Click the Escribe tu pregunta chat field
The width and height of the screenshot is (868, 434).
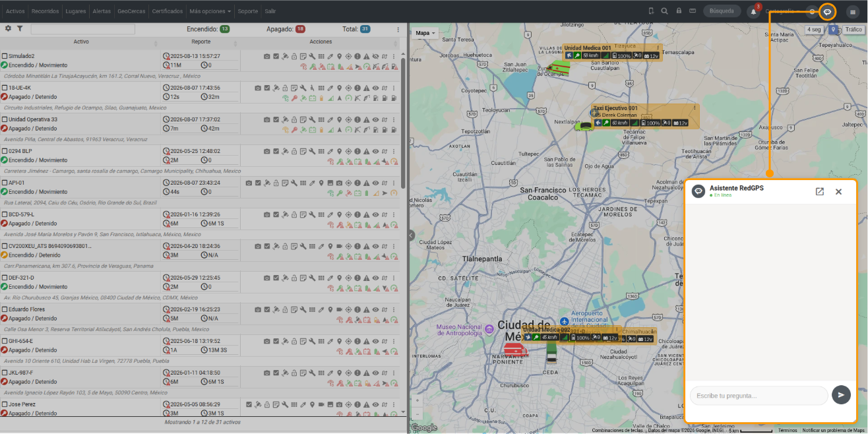point(759,396)
